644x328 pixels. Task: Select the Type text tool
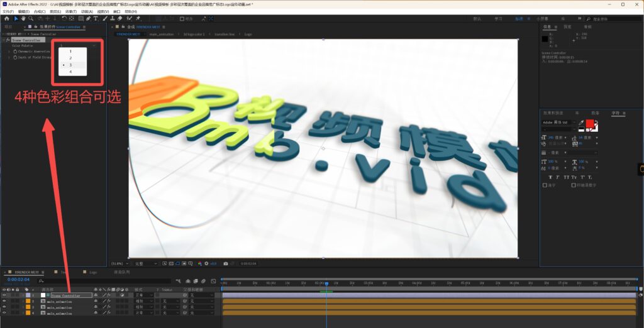96,19
